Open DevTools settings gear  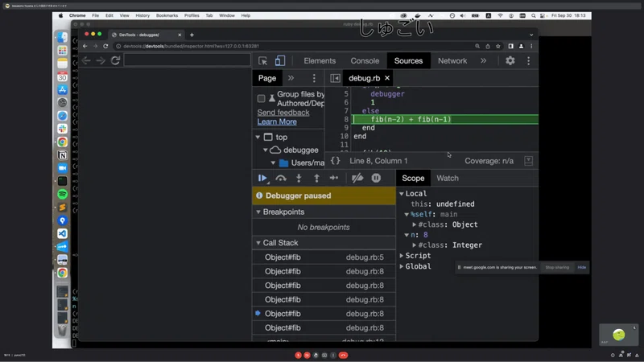point(510,61)
